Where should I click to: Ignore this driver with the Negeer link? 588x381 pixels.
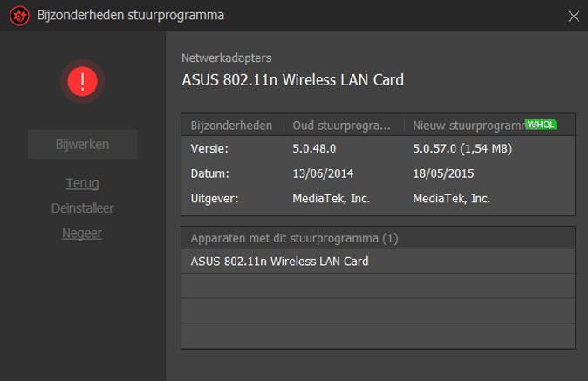(x=82, y=234)
